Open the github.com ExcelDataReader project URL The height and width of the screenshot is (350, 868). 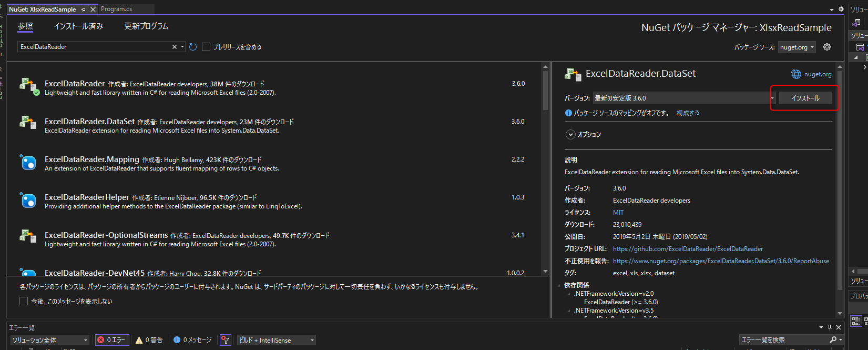[688, 249]
